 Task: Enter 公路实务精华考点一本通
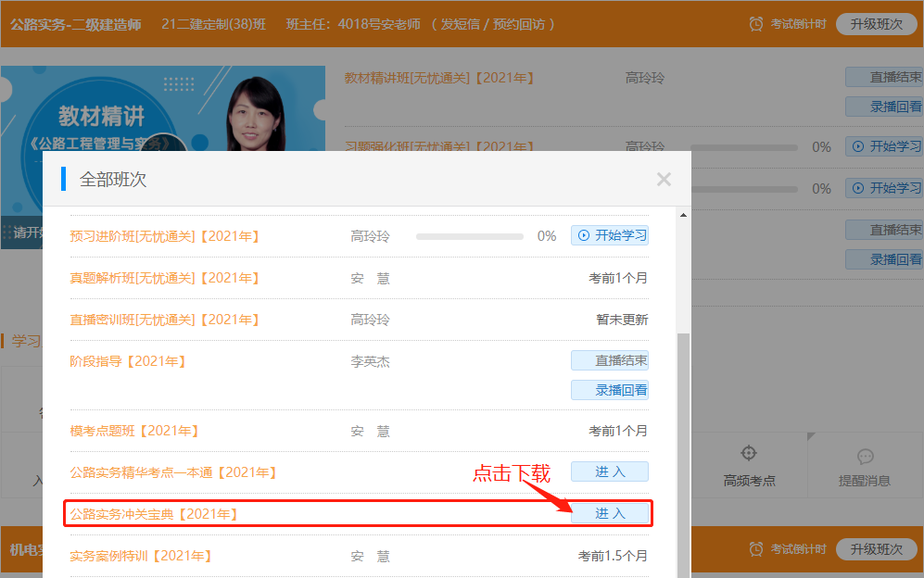610,471
